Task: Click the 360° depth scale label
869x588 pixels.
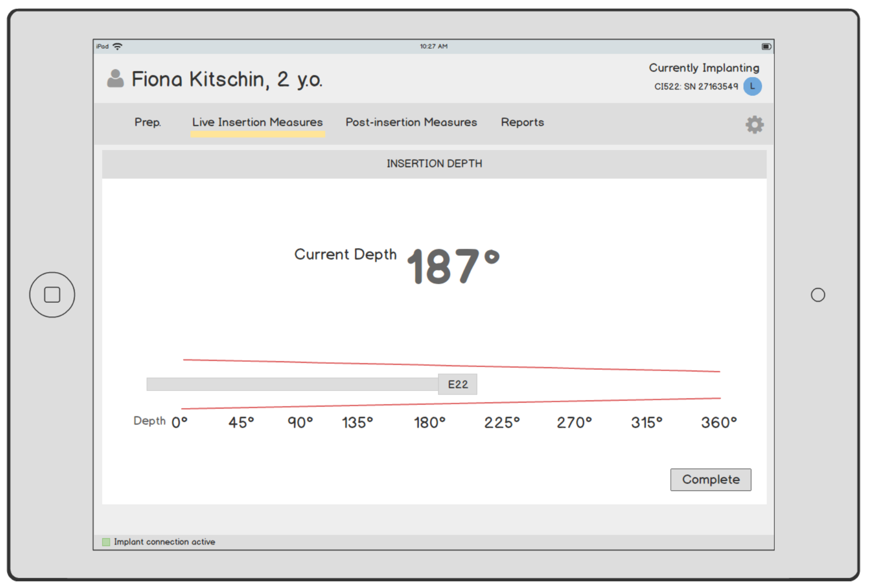Action: tap(718, 422)
